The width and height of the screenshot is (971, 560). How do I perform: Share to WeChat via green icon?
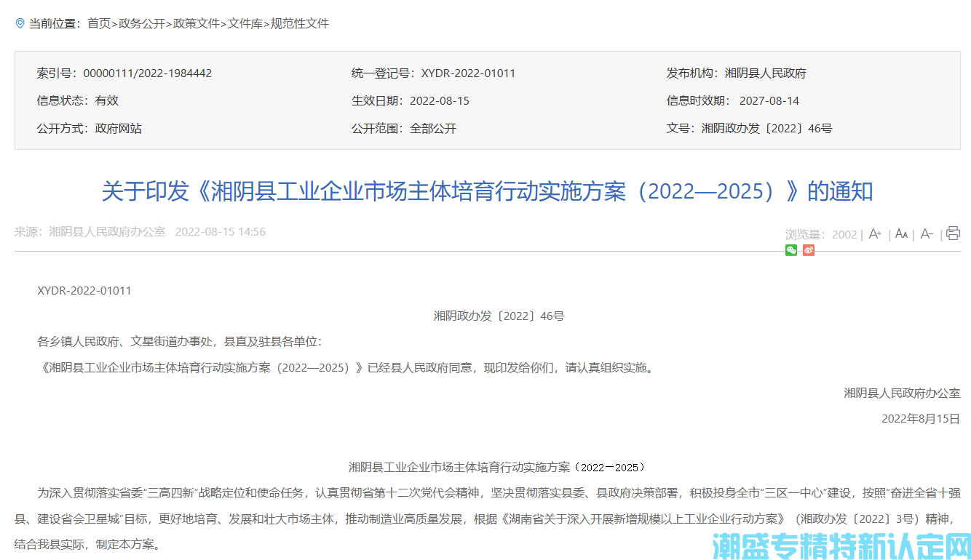[791, 250]
